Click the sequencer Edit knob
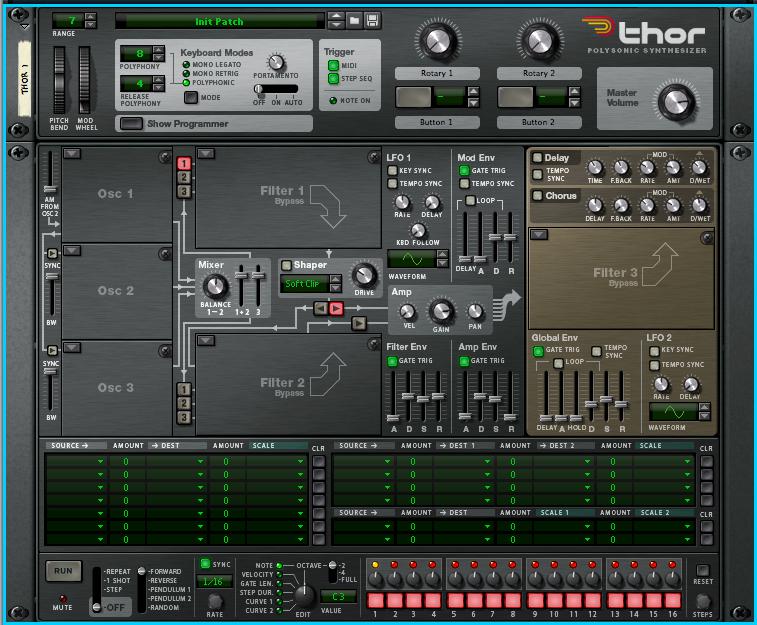 304,597
